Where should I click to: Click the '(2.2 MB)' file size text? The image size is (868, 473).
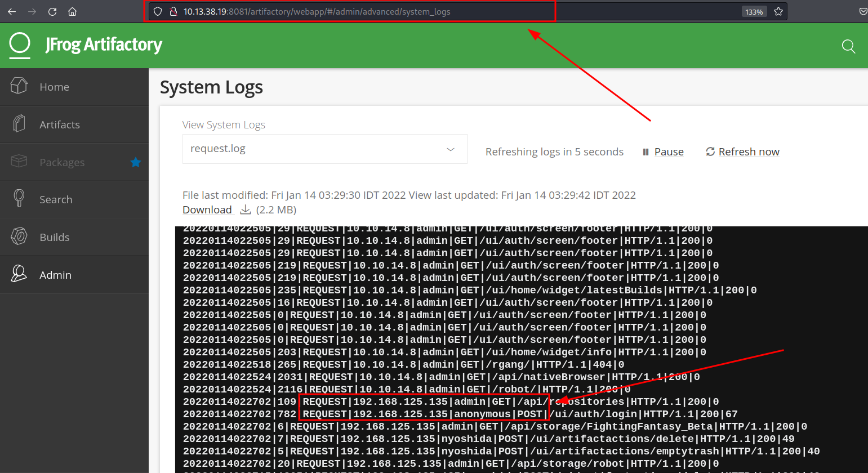point(276,210)
